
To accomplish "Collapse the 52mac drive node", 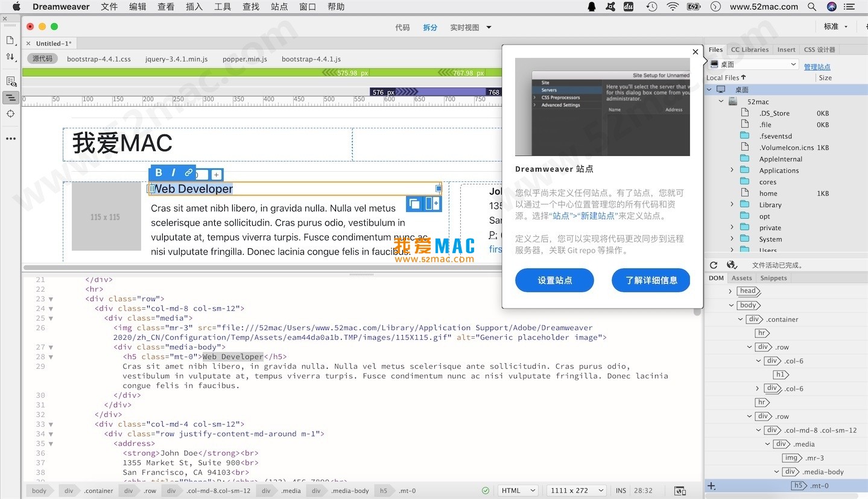I will (x=721, y=102).
